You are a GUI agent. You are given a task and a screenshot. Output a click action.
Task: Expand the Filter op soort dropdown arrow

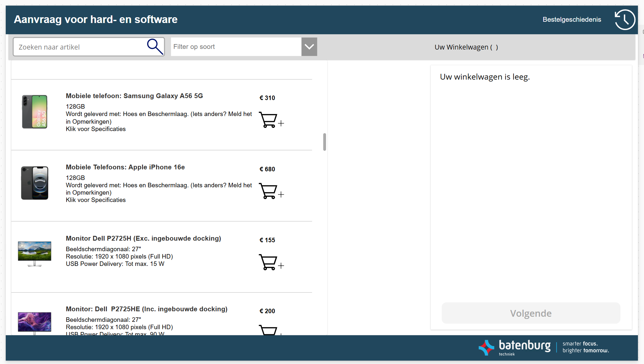309,47
